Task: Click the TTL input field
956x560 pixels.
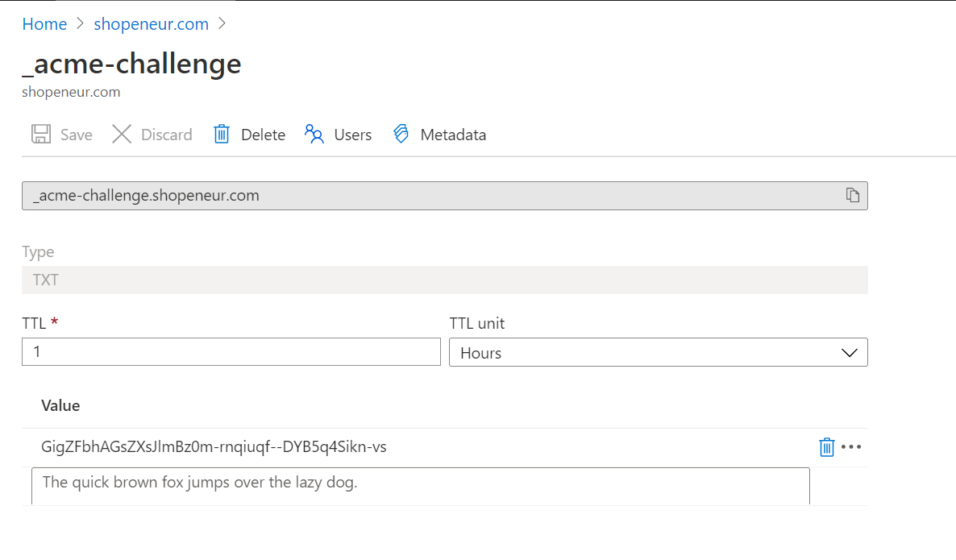Action: [x=231, y=351]
